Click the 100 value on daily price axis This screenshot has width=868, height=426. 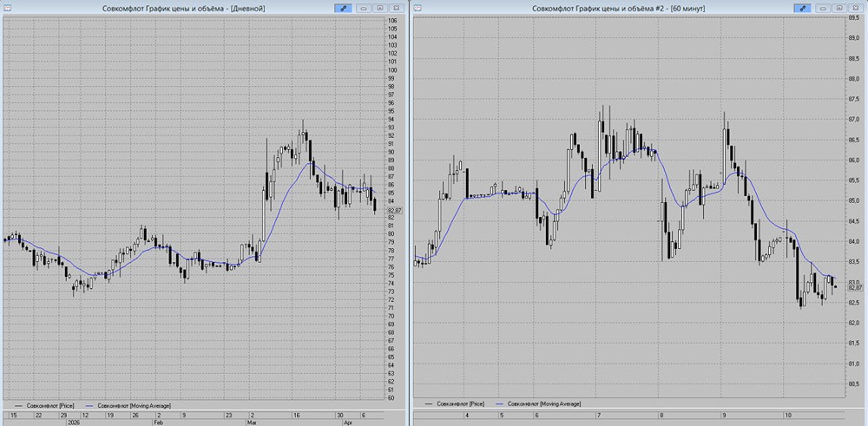coord(392,70)
